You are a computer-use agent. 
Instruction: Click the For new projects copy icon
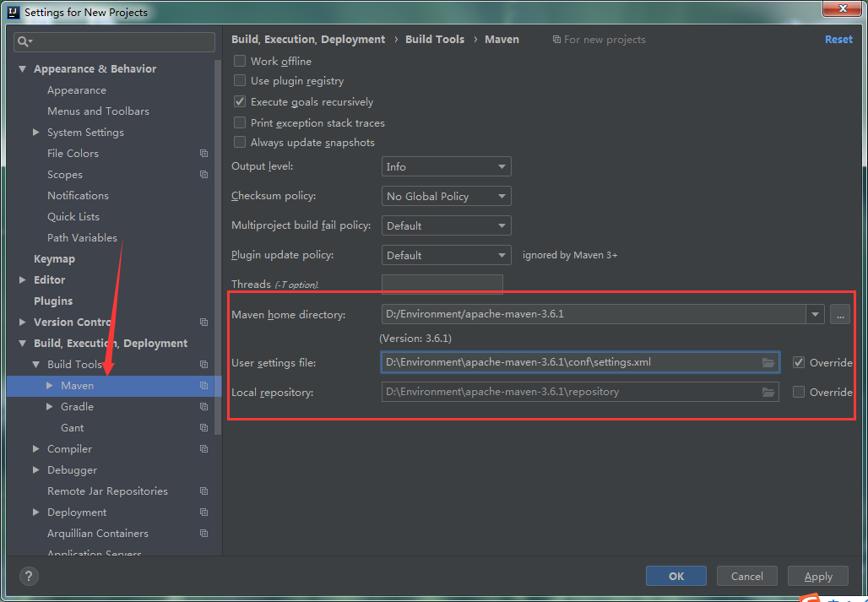point(556,40)
